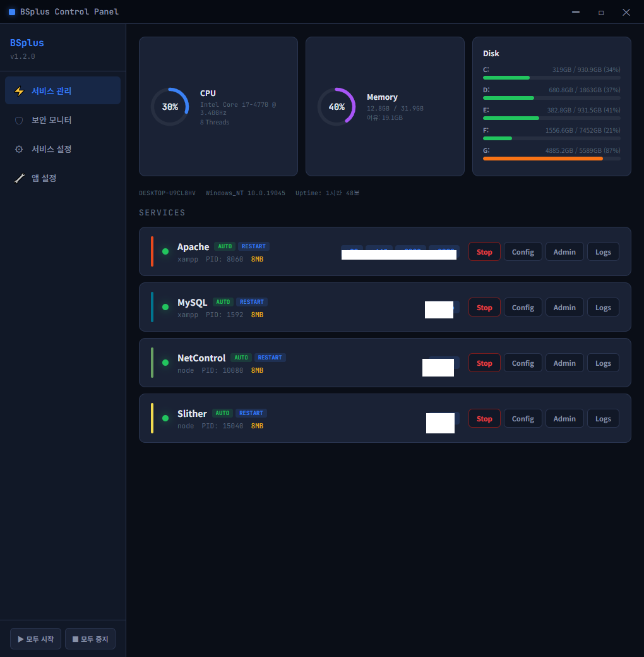Click the wrench icon for 앱 설정
644x657 pixels.
click(x=20, y=179)
